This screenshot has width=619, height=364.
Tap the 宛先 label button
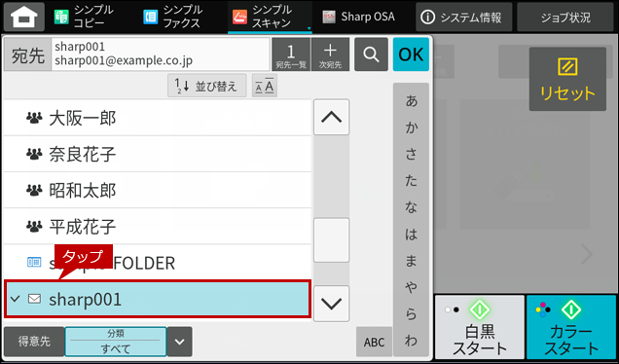27,55
